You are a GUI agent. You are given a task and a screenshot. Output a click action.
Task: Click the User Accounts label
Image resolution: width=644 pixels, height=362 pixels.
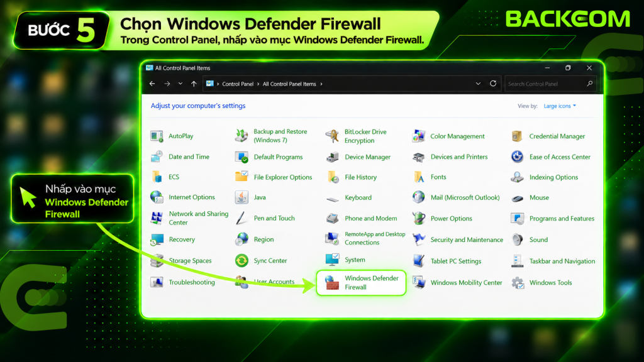274,282
